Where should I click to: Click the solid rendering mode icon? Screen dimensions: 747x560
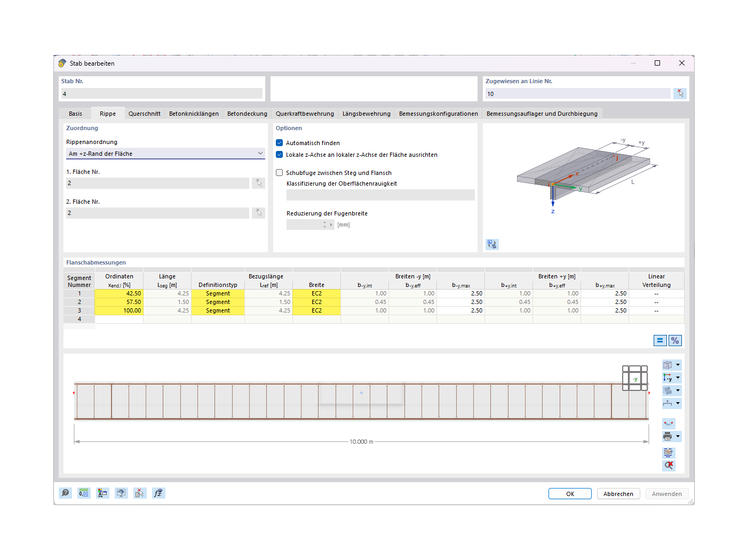[667, 390]
